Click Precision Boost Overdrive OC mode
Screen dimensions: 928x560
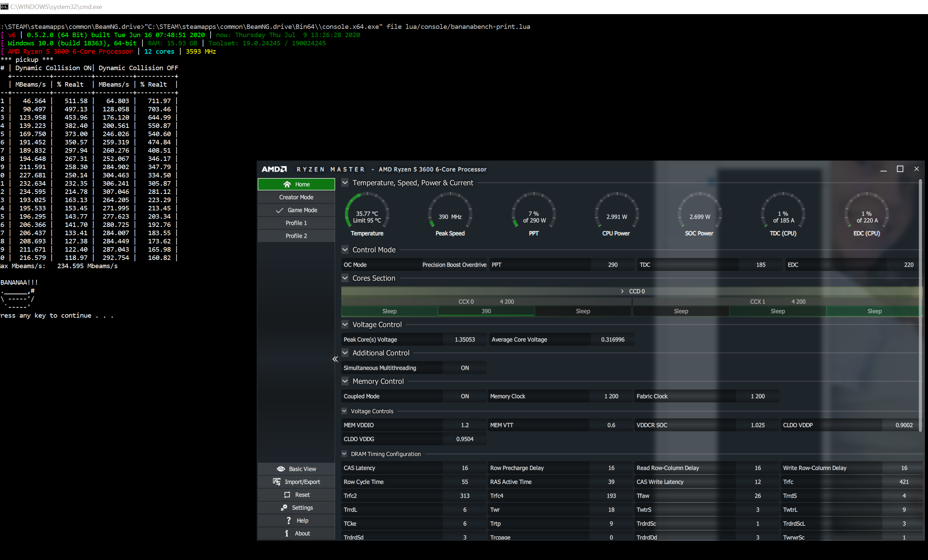click(454, 265)
